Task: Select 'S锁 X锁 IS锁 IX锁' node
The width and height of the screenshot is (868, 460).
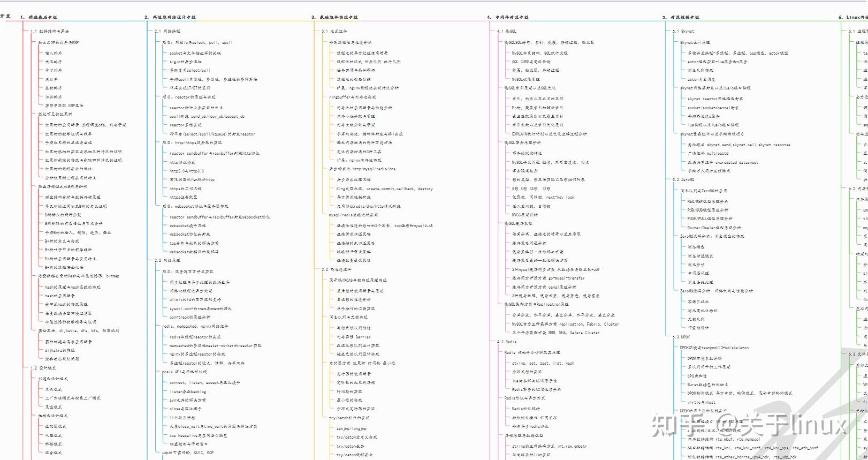Action: [531, 188]
